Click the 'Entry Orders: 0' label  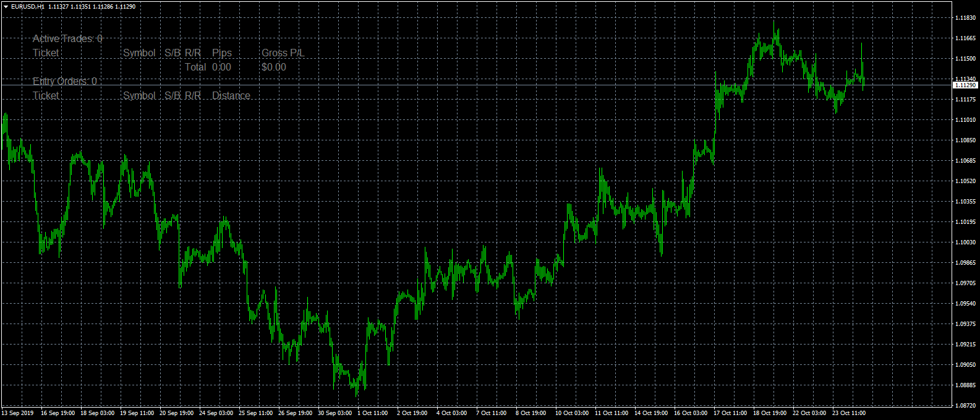pos(65,82)
